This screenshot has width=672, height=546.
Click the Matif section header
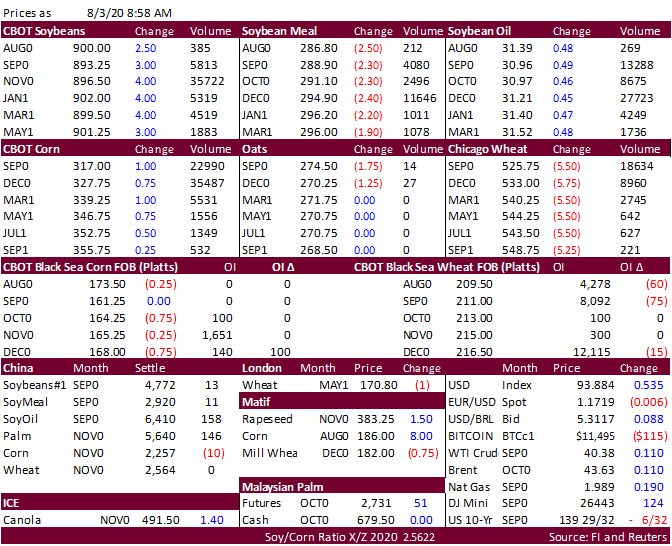256,402
